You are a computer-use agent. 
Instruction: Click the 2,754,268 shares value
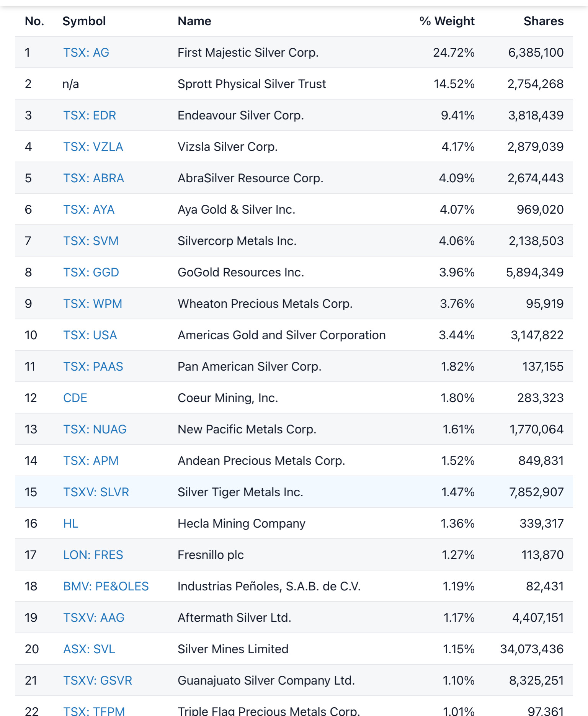point(536,84)
